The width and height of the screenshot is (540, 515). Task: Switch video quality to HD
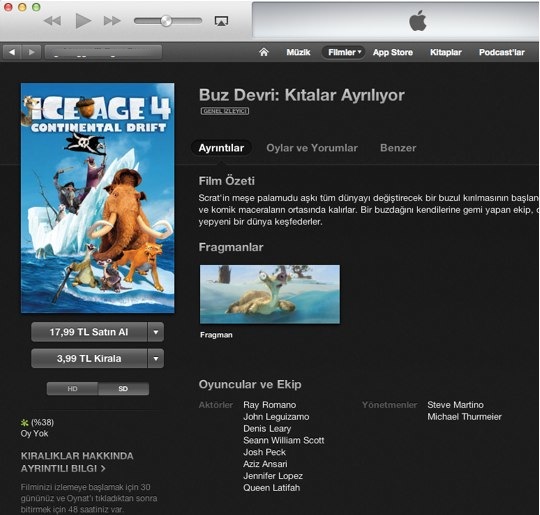(72, 389)
